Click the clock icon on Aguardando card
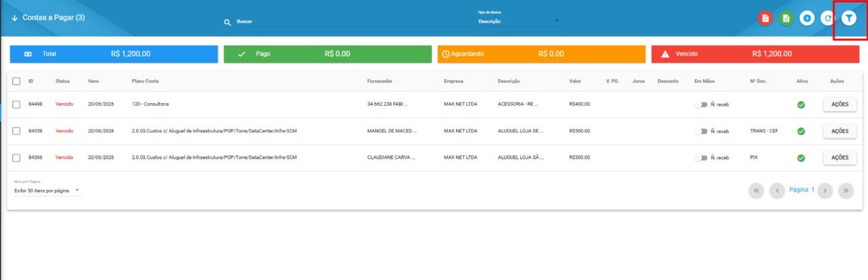The width and height of the screenshot is (868, 280). click(x=446, y=54)
